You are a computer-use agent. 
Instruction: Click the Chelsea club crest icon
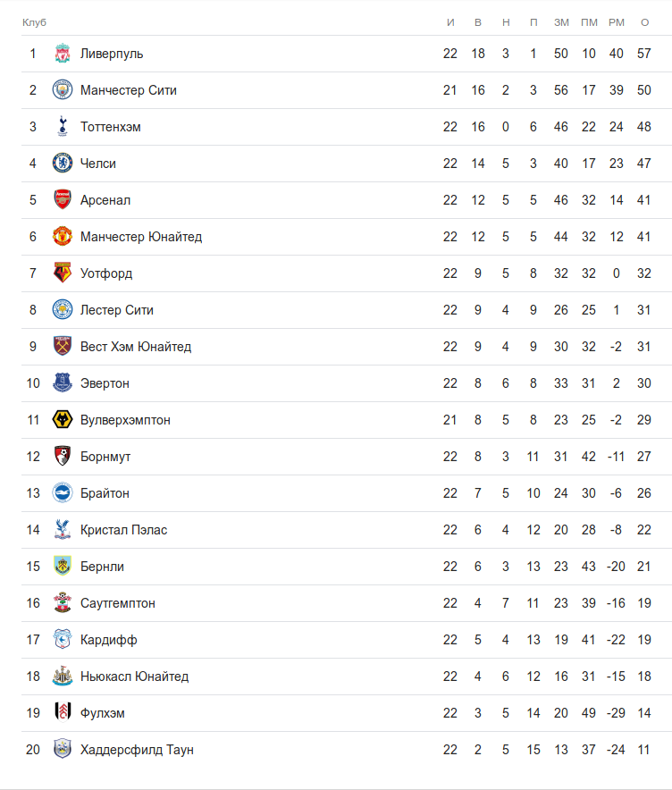point(62,164)
